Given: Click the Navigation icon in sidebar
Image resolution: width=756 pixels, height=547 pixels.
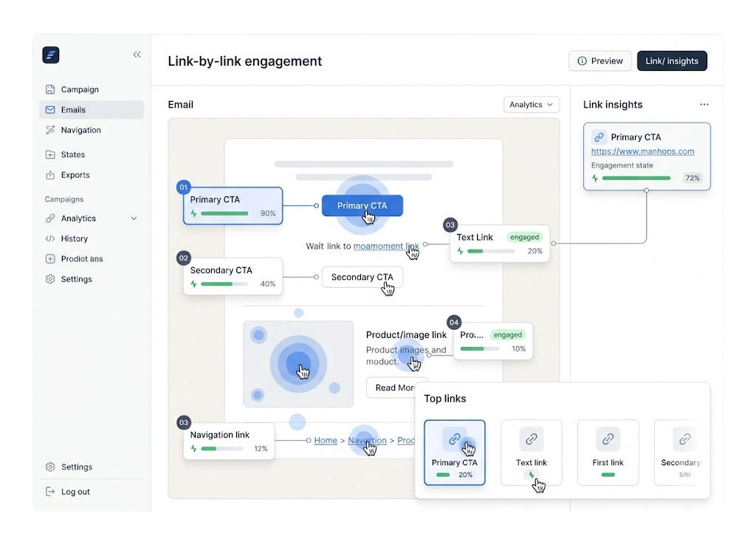Looking at the screenshot, I should pyautogui.click(x=50, y=130).
